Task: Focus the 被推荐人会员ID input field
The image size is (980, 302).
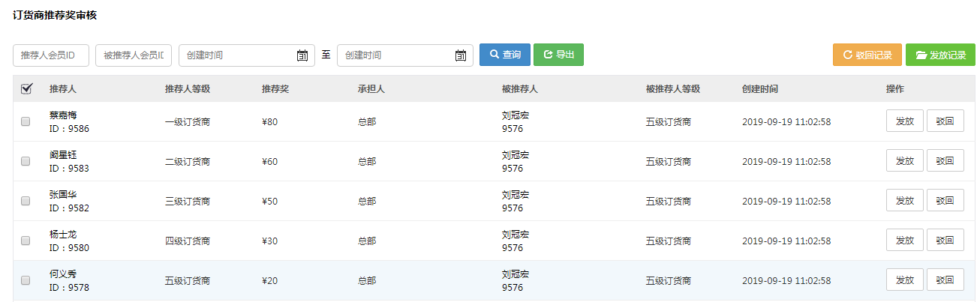Action: coord(134,55)
